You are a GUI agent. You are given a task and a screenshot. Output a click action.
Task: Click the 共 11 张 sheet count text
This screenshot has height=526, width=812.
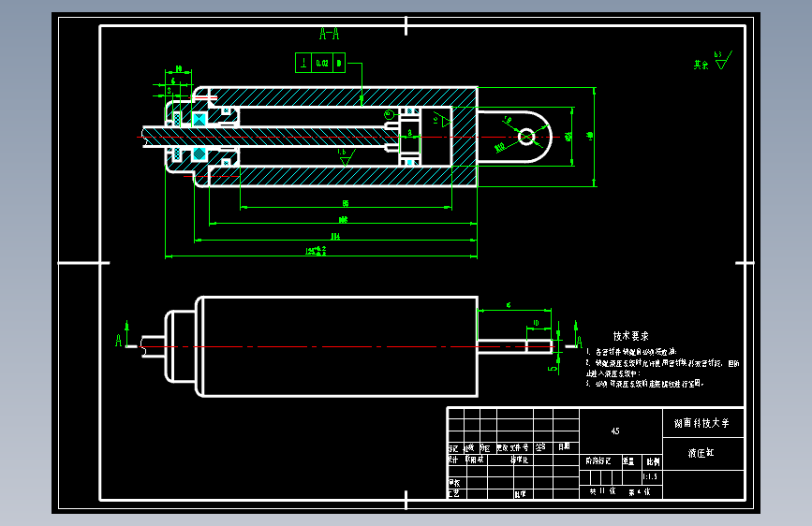(x=602, y=491)
